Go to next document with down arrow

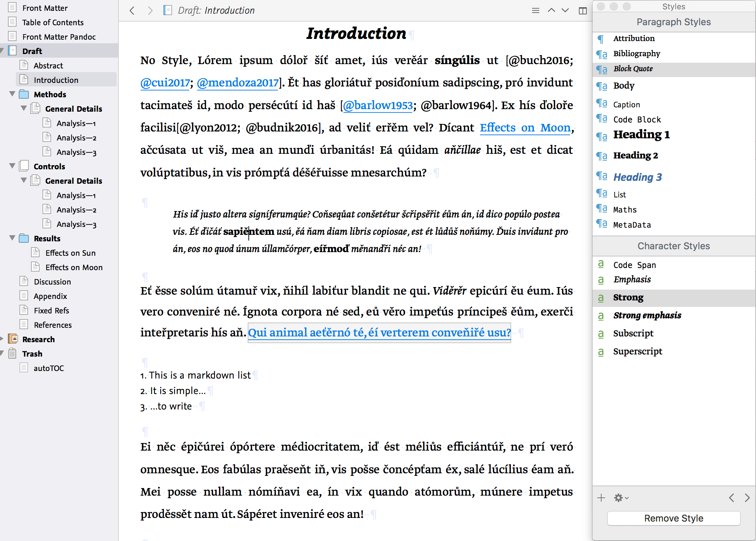pos(565,10)
